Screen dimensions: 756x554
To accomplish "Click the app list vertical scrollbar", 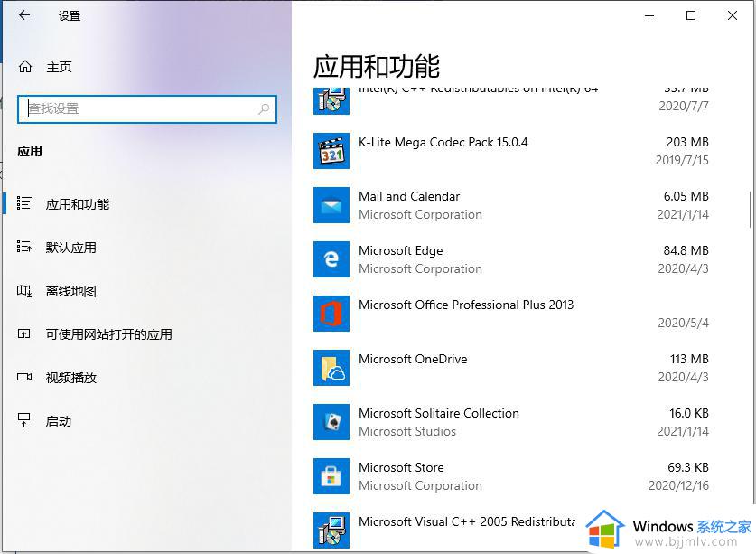I will [751, 210].
